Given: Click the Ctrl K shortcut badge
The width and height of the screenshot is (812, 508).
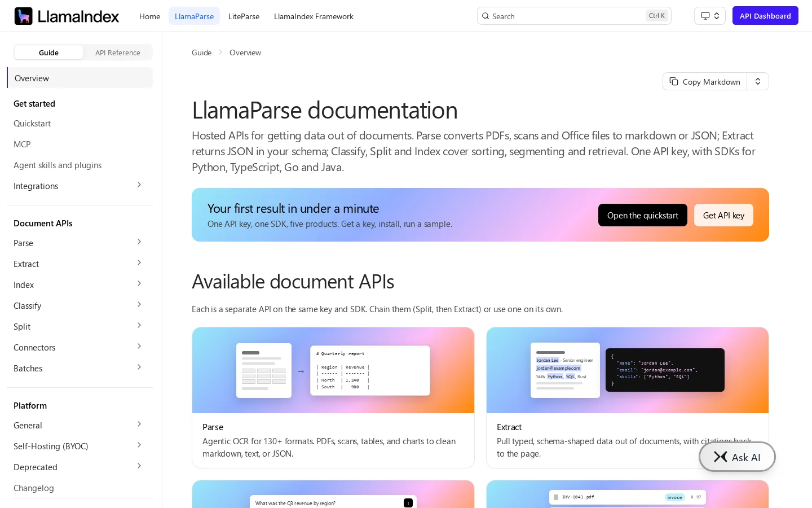Looking at the screenshot, I should (x=657, y=16).
